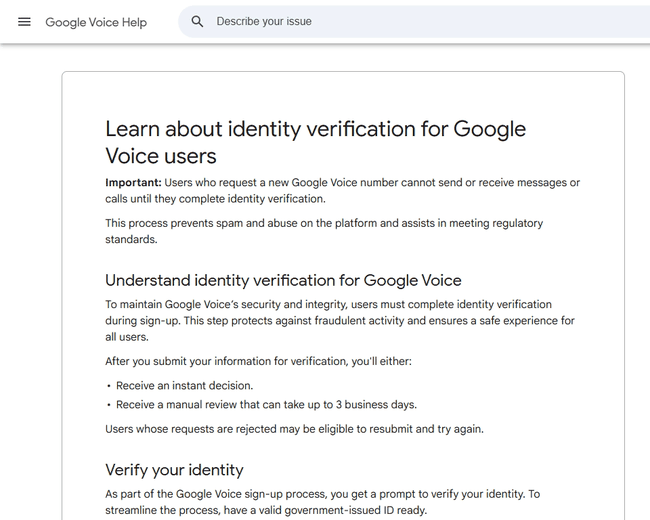650x520 pixels.
Task: Click the search magnifier icon
Action: [197, 22]
